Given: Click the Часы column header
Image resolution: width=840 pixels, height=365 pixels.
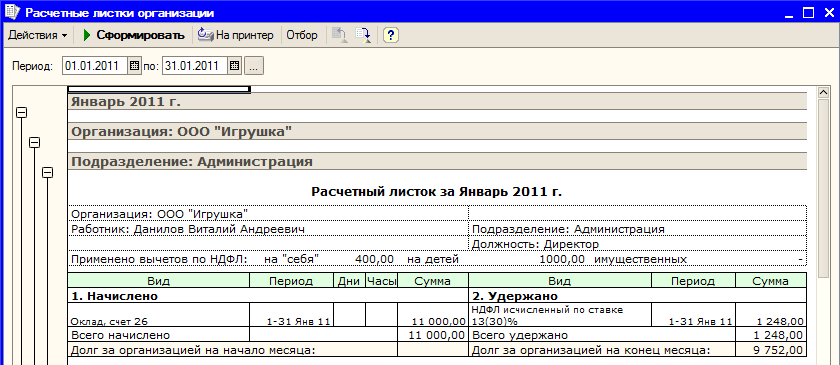Looking at the screenshot, I should click(381, 281).
